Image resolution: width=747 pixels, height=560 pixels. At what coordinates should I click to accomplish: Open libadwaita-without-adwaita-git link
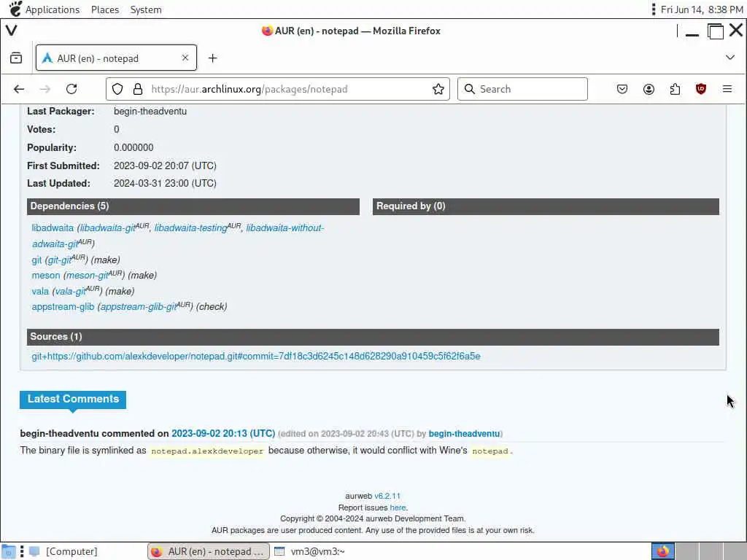click(285, 227)
